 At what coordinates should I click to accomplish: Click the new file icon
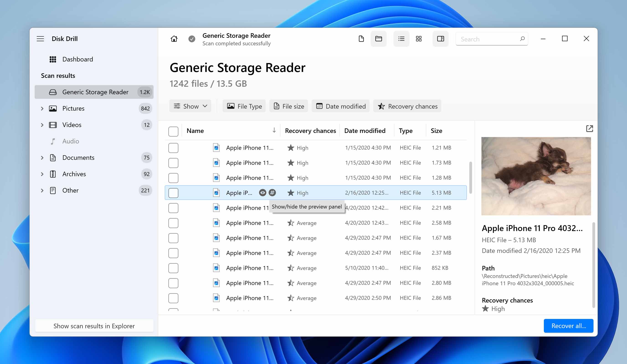pos(361,39)
